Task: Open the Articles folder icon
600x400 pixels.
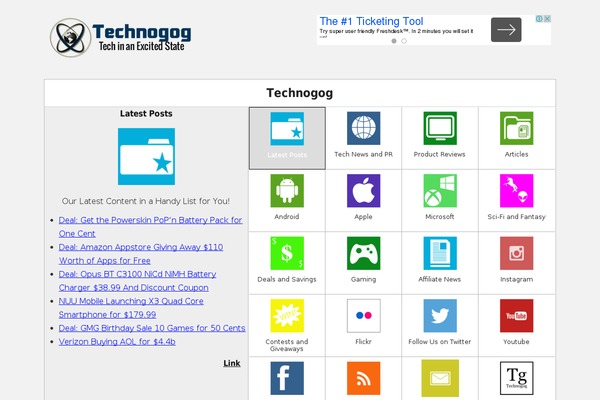Action: point(517,128)
